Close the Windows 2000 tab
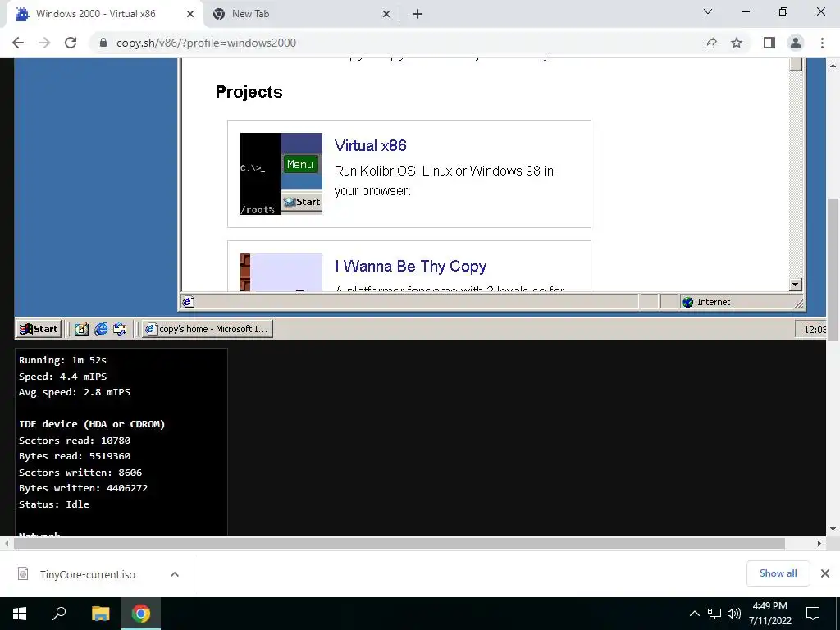Viewport: 840px width, 630px height. pos(190,15)
